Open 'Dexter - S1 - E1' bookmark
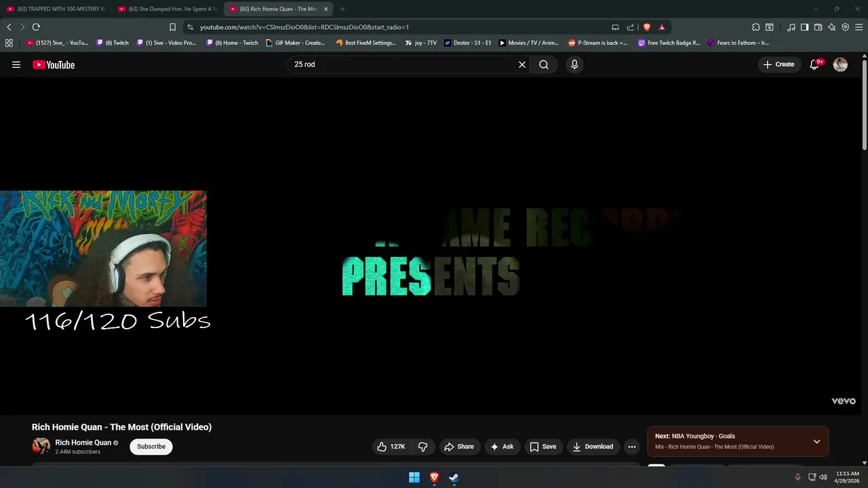 pyautogui.click(x=468, y=43)
